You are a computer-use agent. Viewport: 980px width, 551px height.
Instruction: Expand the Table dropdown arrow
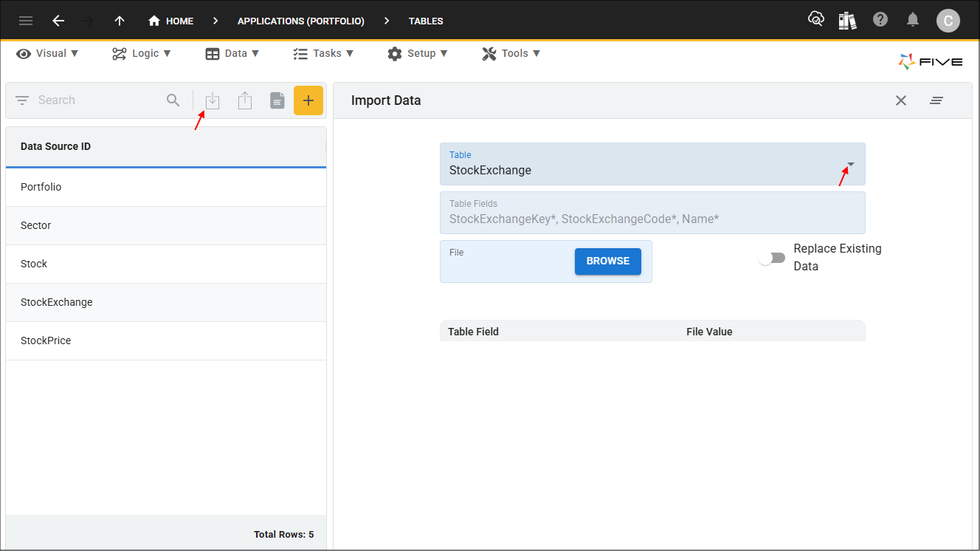click(x=850, y=164)
